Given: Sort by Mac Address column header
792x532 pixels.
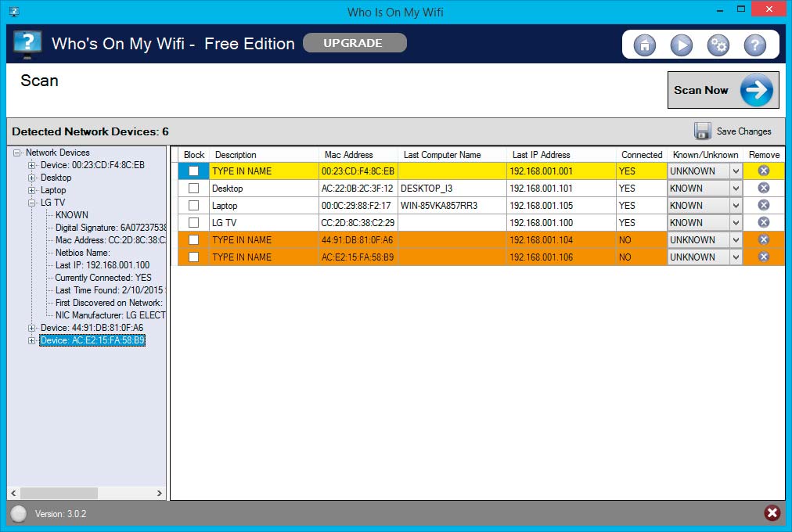Looking at the screenshot, I should tap(358, 155).
